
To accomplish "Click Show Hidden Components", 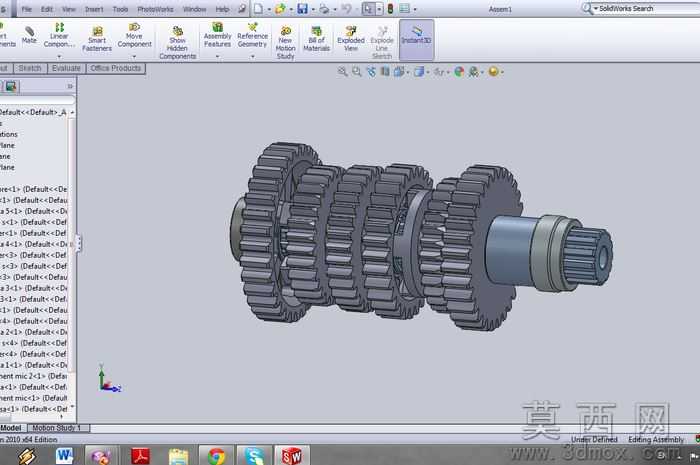I will pyautogui.click(x=177, y=42).
